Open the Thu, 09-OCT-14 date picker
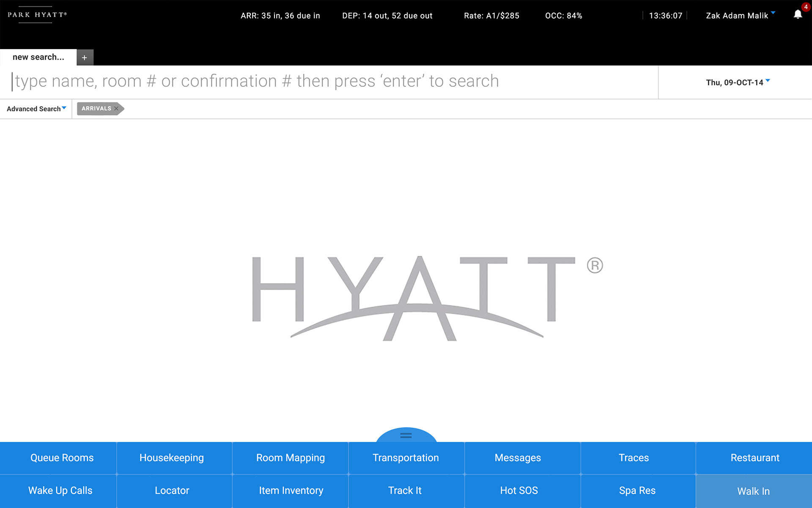This screenshot has height=508, width=812. click(x=738, y=82)
